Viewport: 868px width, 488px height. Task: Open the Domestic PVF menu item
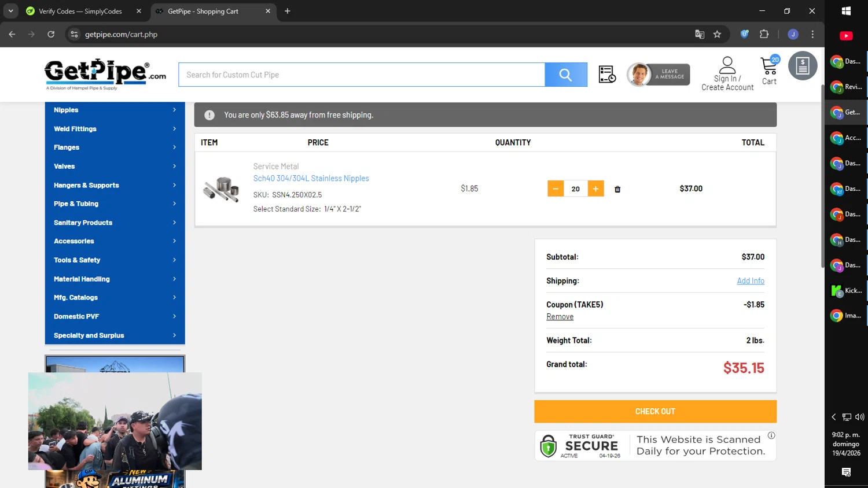[115, 316]
